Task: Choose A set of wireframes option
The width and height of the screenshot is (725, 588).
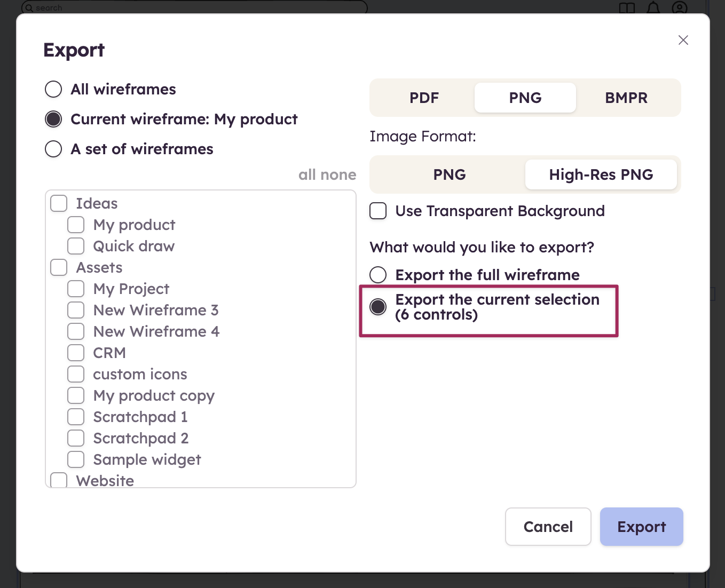Action: (53, 149)
